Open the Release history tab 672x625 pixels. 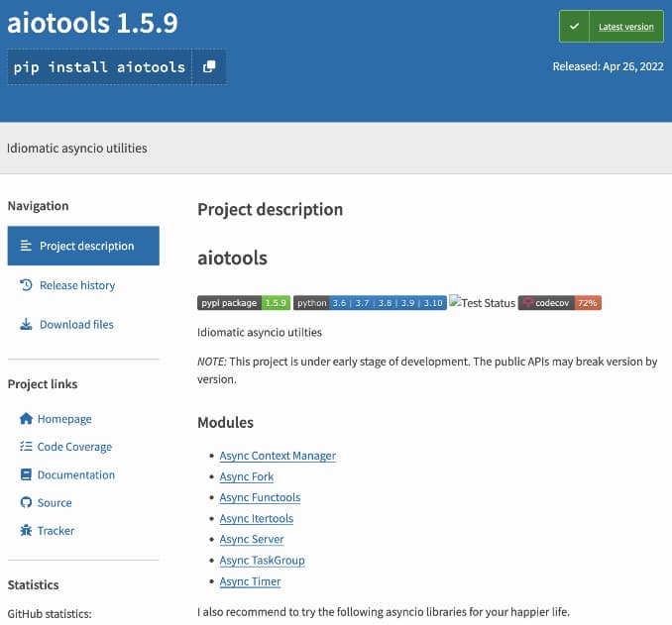coord(77,285)
